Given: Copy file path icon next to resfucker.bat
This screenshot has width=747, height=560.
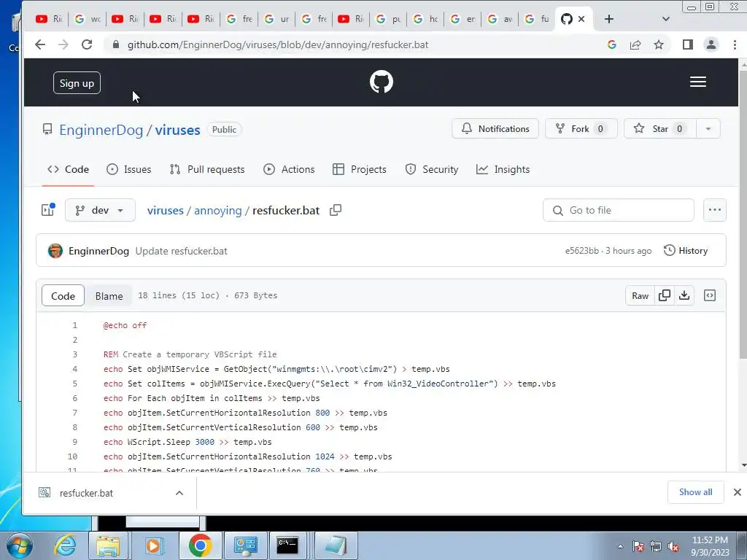Looking at the screenshot, I should click(336, 210).
